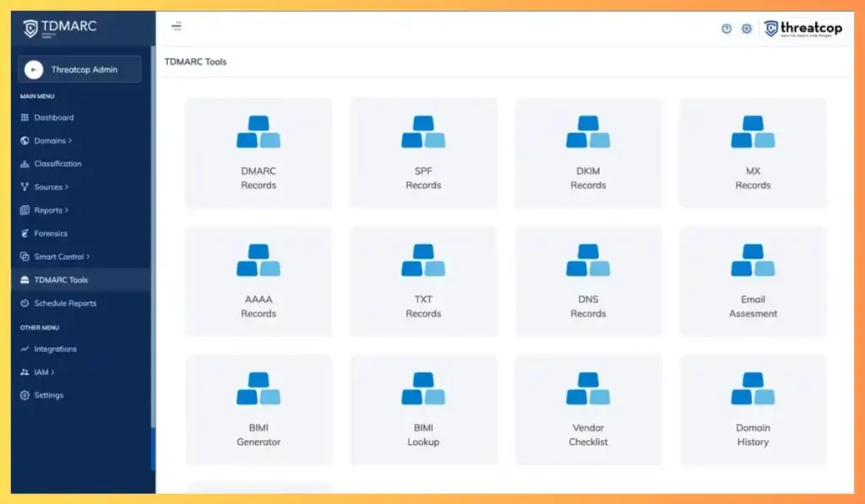
Task: Click the DKIM Records card label
Action: click(x=588, y=178)
